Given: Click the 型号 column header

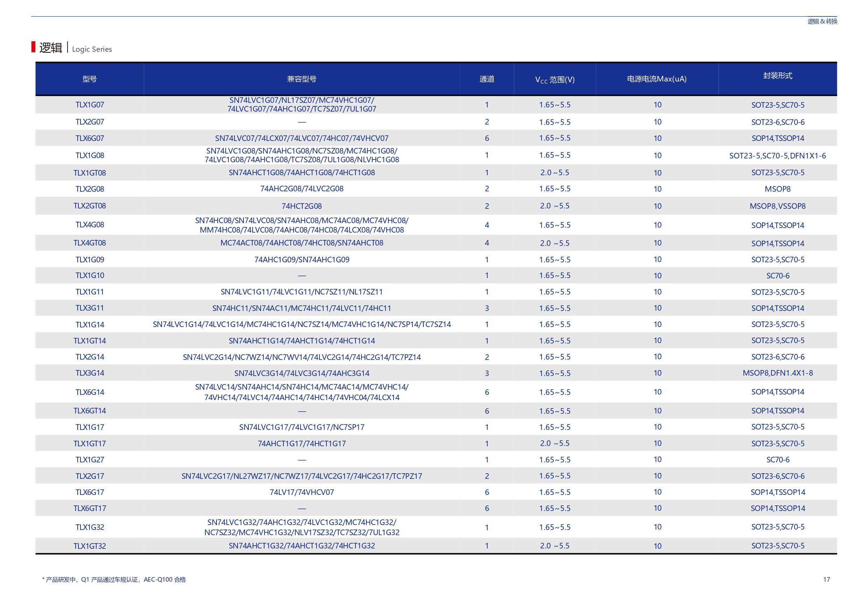Looking at the screenshot, I should pos(90,79).
